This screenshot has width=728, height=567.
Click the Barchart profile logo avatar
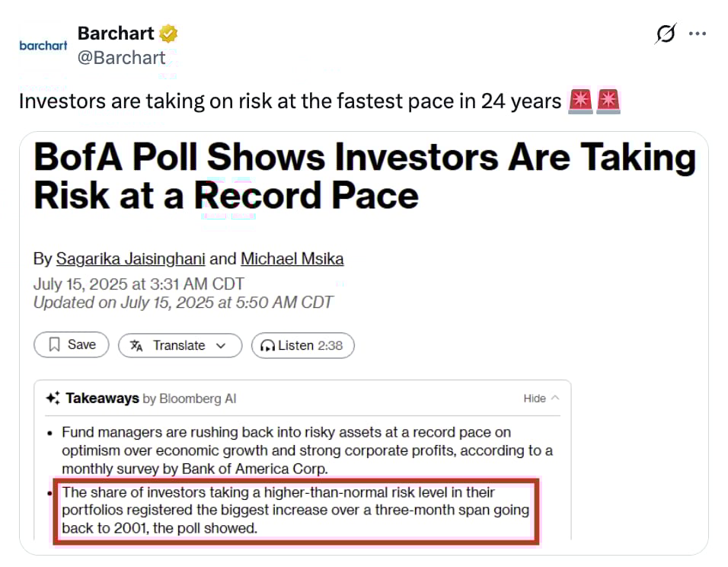(43, 46)
